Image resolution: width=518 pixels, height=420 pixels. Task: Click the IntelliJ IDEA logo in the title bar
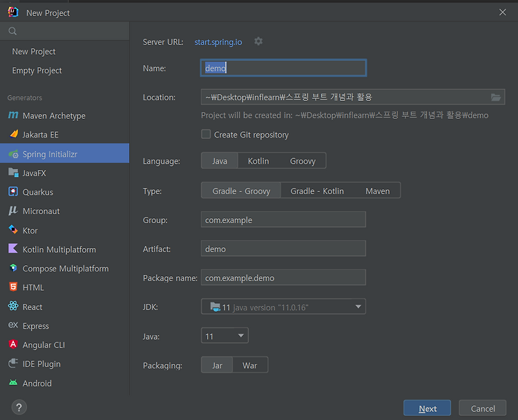click(13, 12)
